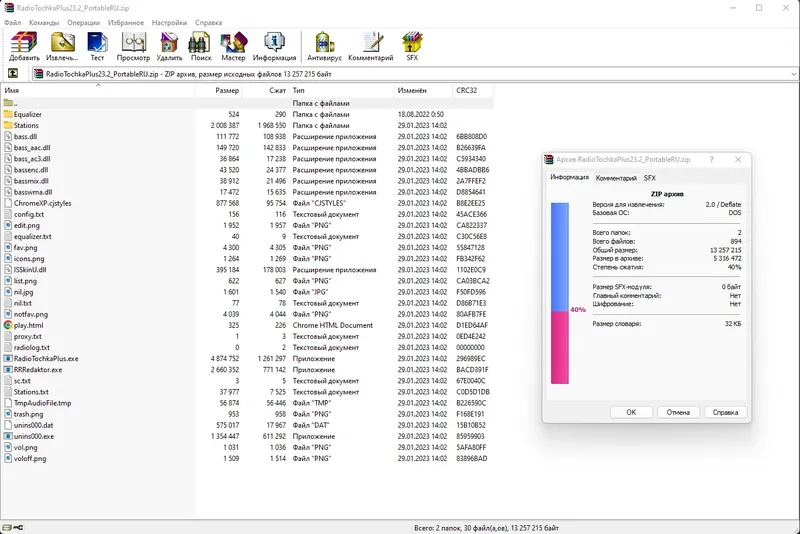Sort by the Размер column header
The image size is (800, 534).
[x=219, y=90]
